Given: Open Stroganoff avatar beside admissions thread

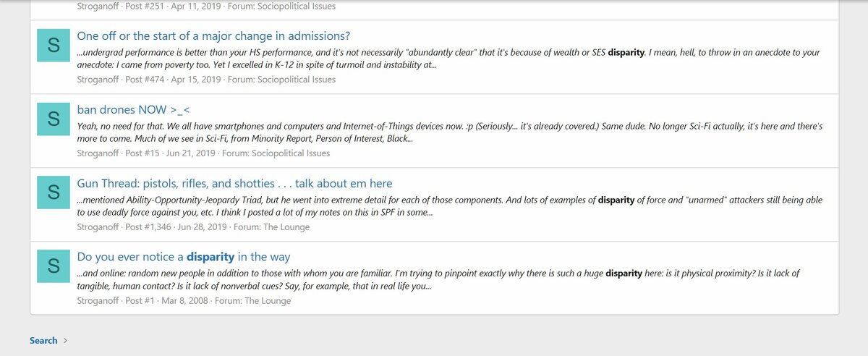Looking at the screenshot, I should click(53, 46).
